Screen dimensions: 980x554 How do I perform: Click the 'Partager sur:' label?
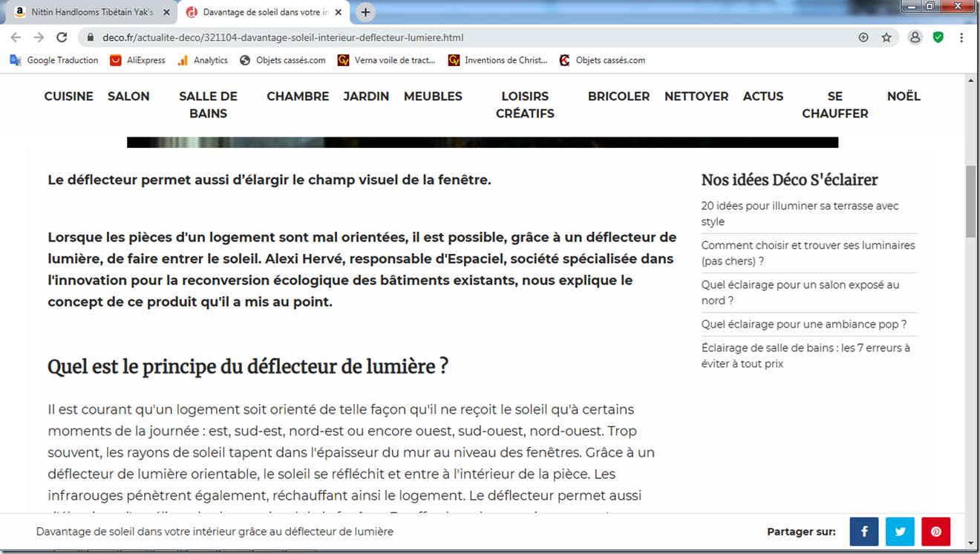point(801,532)
